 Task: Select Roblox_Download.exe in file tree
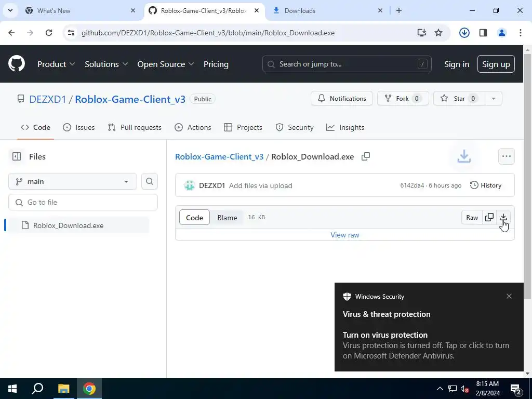click(x=78, y=225)
